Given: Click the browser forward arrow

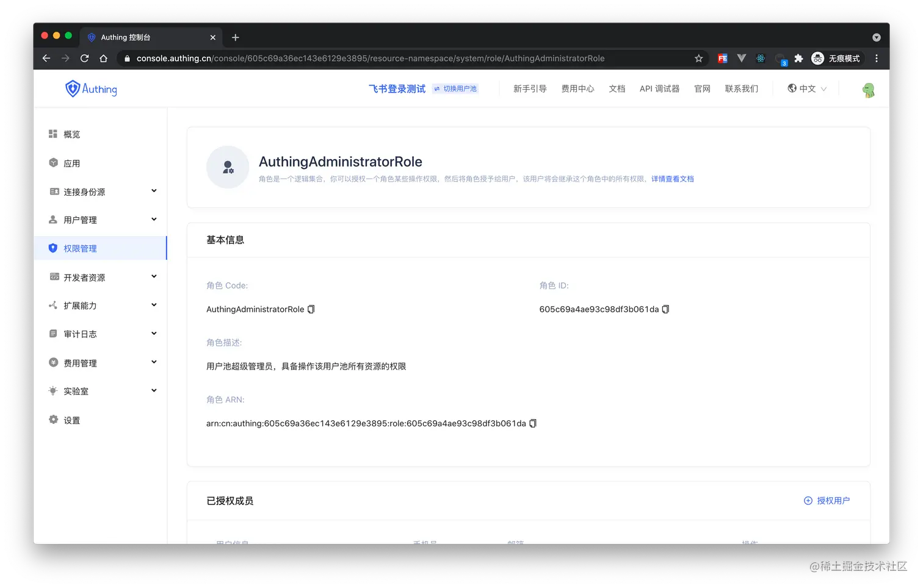Looking at the screenshot, I should click(65, 59).
